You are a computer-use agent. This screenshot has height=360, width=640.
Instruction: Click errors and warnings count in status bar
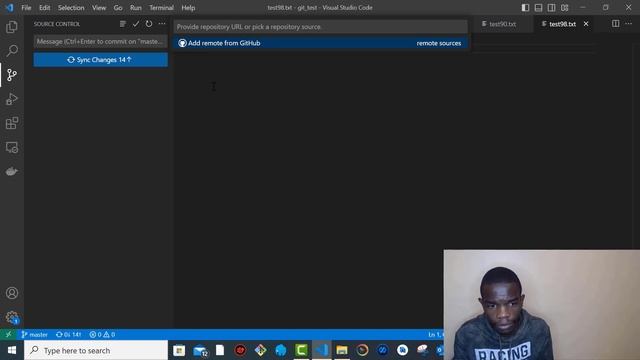coord(102,334)
